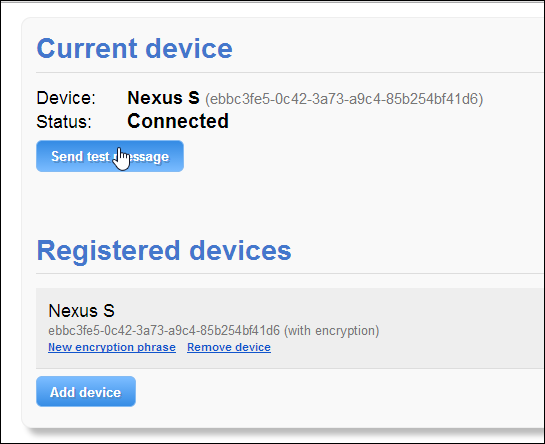The image size is (545, 444).
Task: Click the divider line below Current device heading
Action: pyautogui.click(x=290, y=73)
